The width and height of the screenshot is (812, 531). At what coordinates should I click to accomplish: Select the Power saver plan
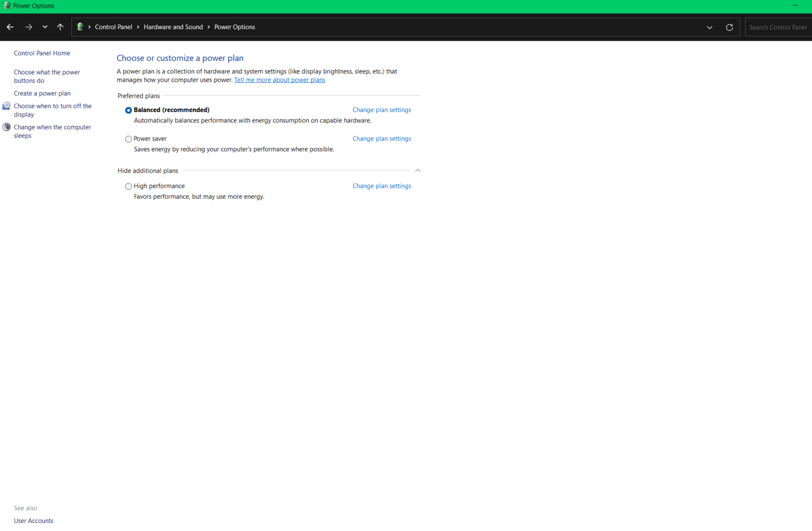(128, 139)
